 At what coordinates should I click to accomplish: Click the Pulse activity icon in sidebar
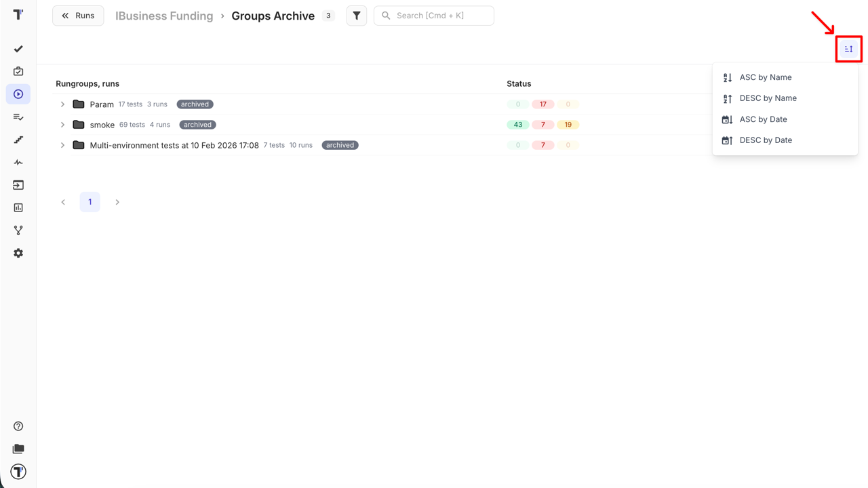click(x=18, y=163)
